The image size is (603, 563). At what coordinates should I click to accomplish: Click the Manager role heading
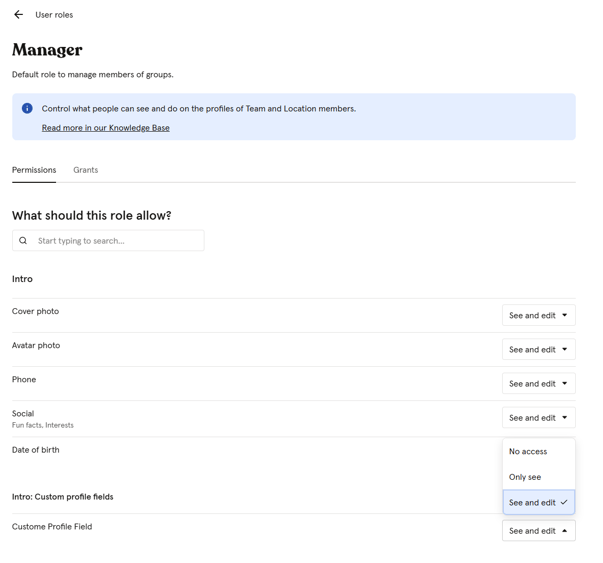[x=47, y=50]
